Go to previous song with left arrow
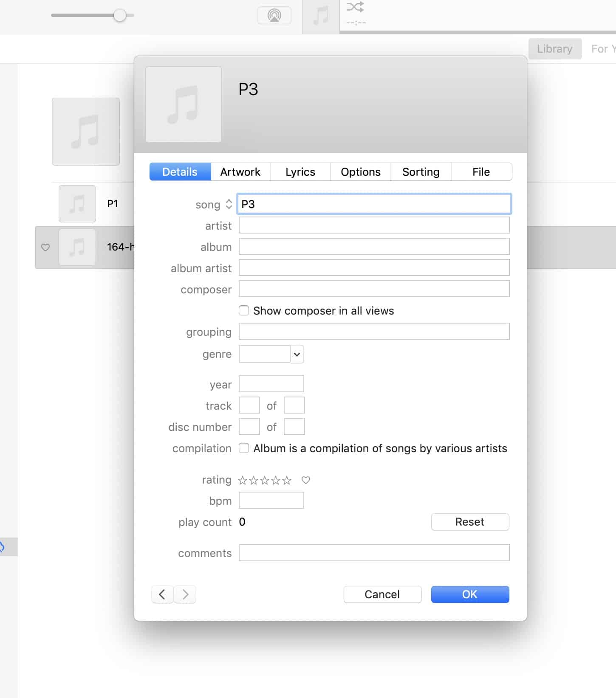Screen dimensions: 616x698 click(162, 594)
